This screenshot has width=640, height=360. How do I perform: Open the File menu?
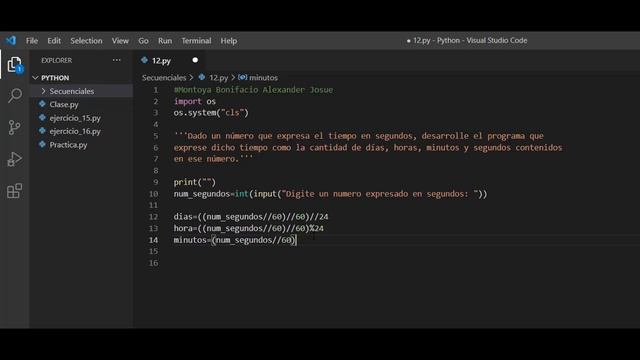point(32,41)
